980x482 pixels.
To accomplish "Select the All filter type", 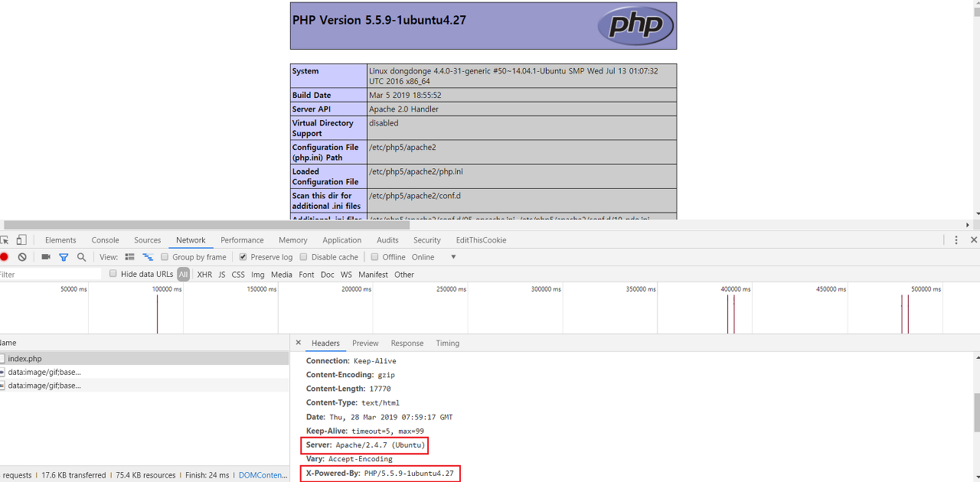I will 183,274.
